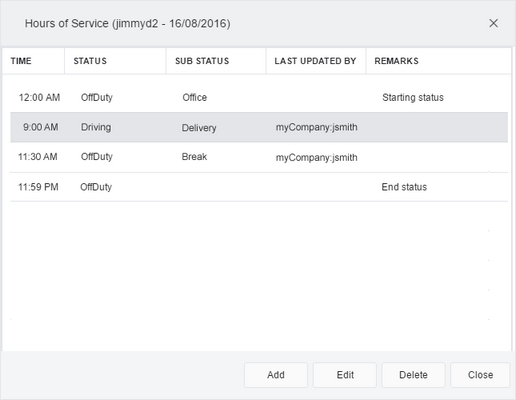
Task: Click the Edit button
Action: (345, 375)
